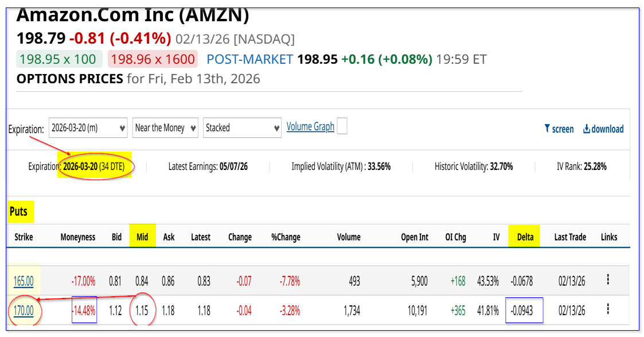Sort by the Open Int column header
The width and height of the screenshot is (644, 337).
click(415, 237)
